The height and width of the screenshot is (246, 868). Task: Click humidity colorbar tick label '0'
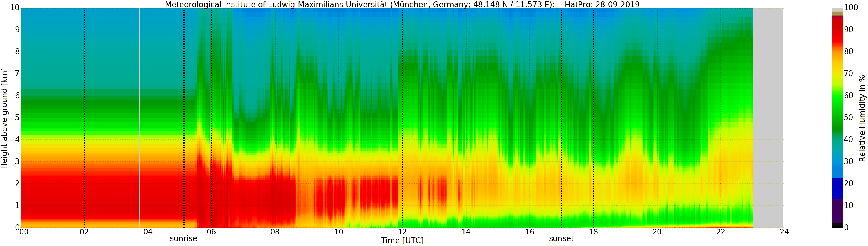(x=846, y=228)
